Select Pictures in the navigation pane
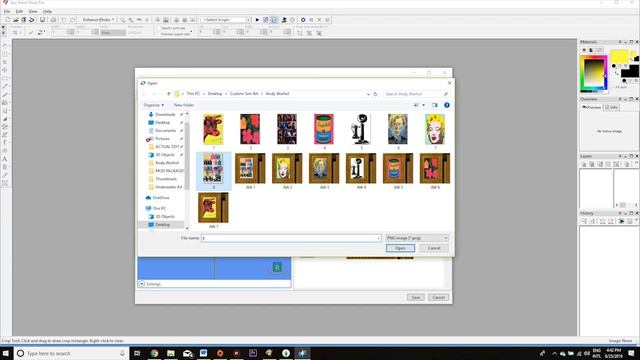 162,139
